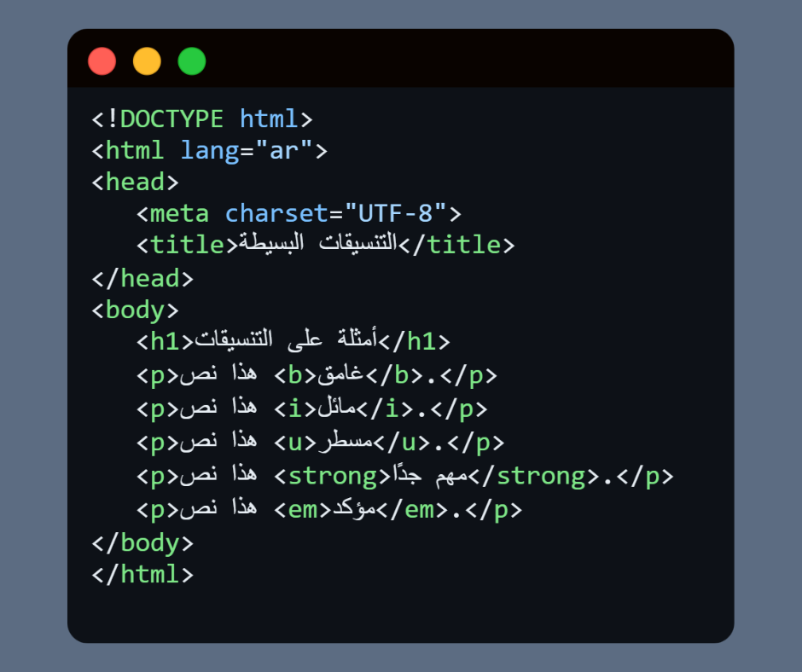This screenshot has height=672, width=802.
Task: Click the lang attribute name
Action: click(x=208, y=151)
